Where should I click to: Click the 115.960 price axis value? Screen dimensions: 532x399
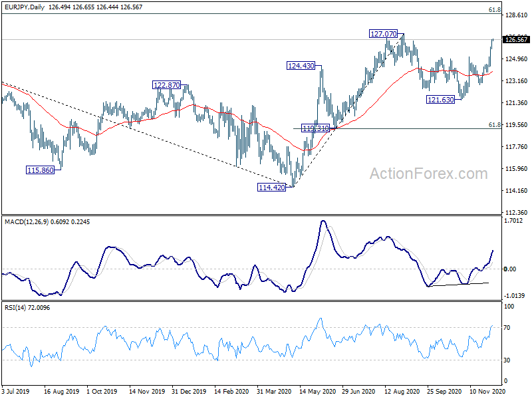pos(517,169)
